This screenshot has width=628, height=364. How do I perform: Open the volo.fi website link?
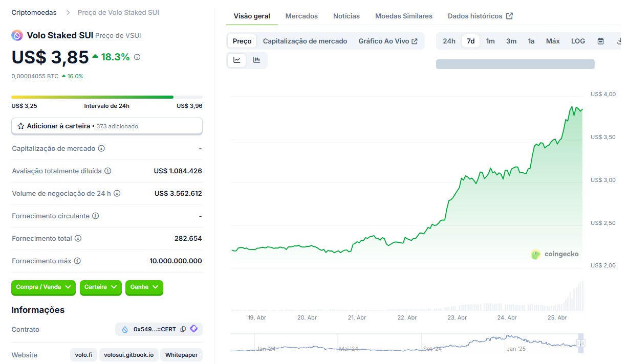pyautogui.click(x=83, y=355)
